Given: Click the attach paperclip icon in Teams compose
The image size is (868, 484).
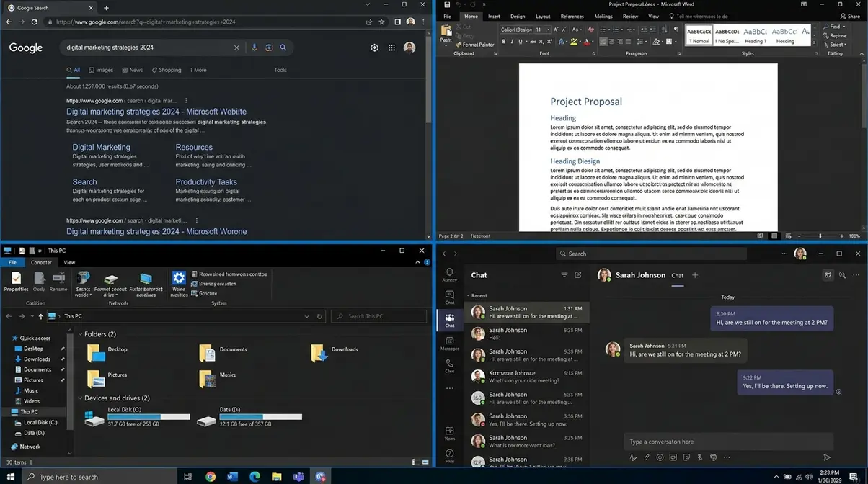Looking at the screenshot, I should (x=647, y=457).
